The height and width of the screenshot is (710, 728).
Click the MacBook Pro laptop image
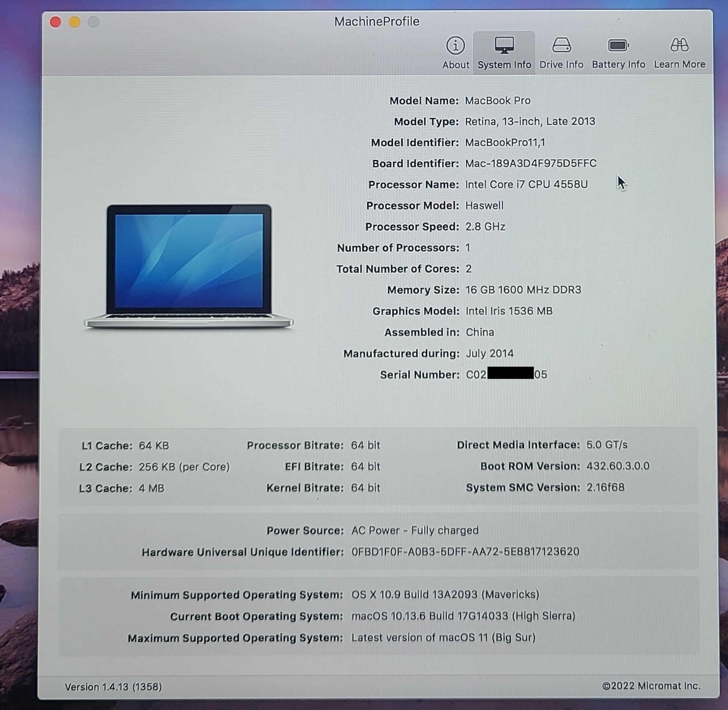tap(189, 266)
